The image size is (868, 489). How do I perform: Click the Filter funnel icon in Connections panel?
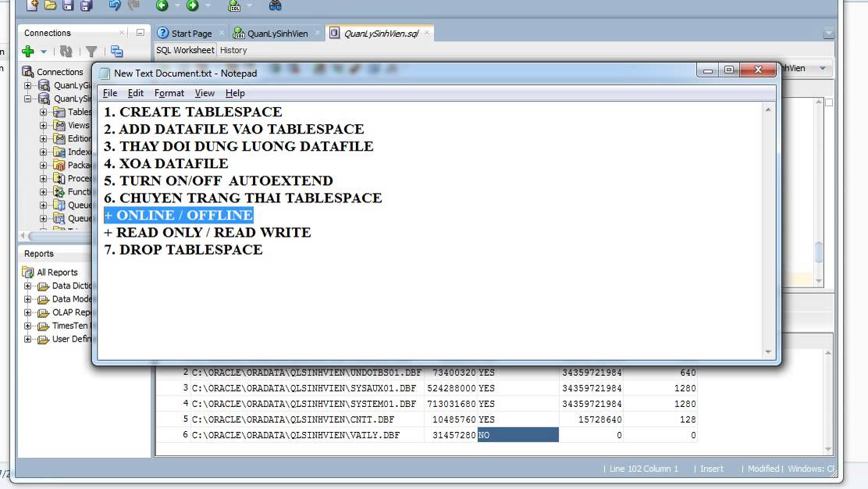[91, 52]
